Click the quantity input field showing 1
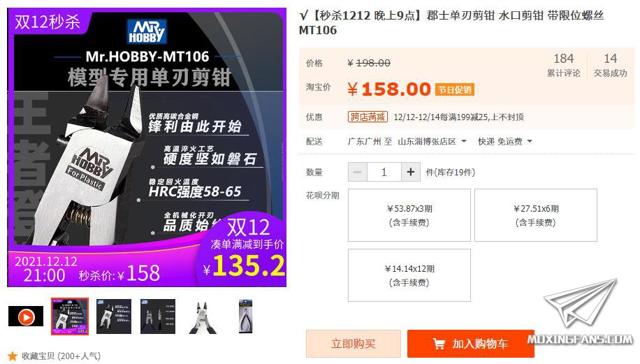The image size is (640, 364). (384, 172)
